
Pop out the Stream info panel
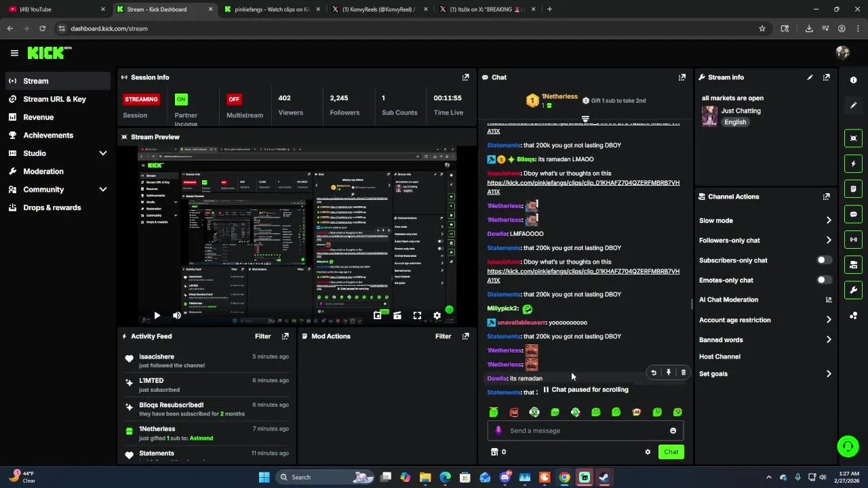826,77
